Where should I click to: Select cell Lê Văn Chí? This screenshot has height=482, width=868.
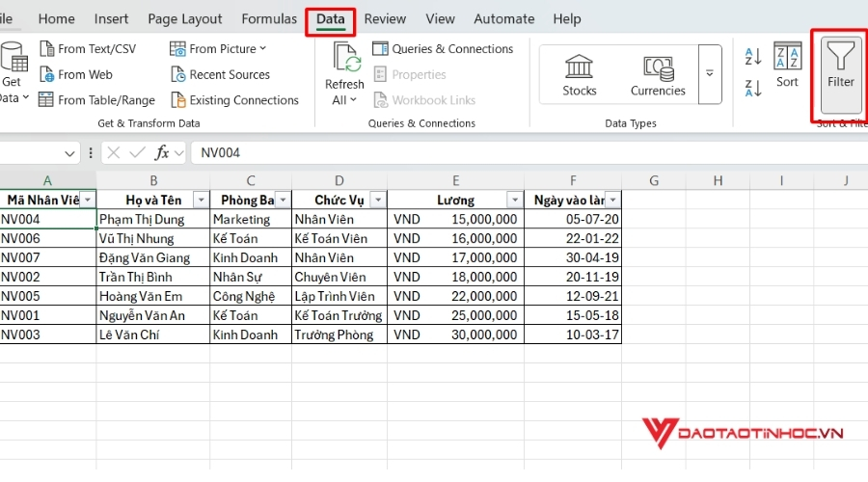tap(153, 335)
